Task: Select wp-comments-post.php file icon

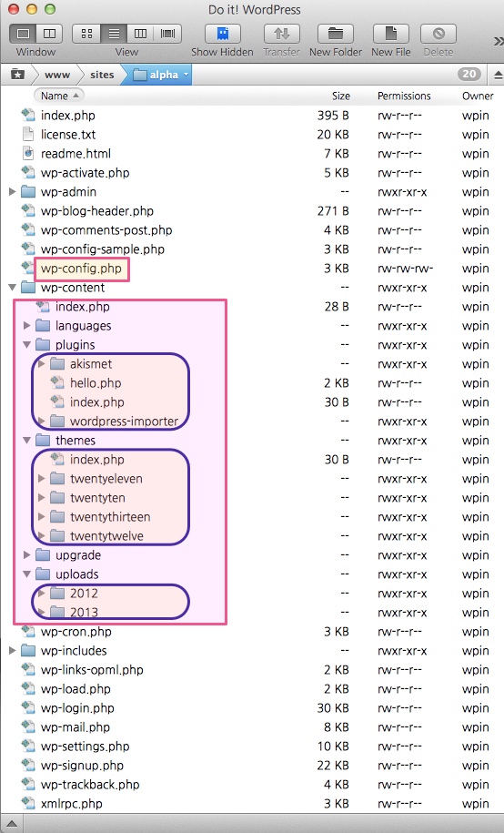Action: [x=27, y=229]
